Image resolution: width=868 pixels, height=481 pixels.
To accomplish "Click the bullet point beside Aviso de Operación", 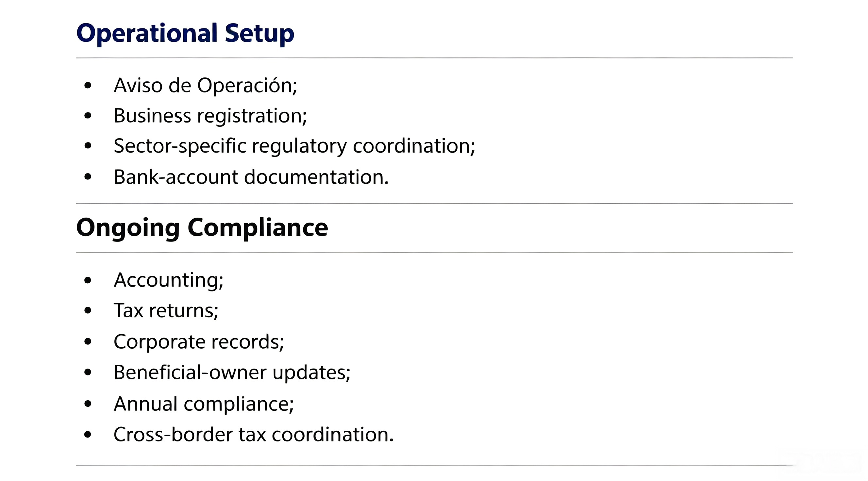I will [88, 85].
